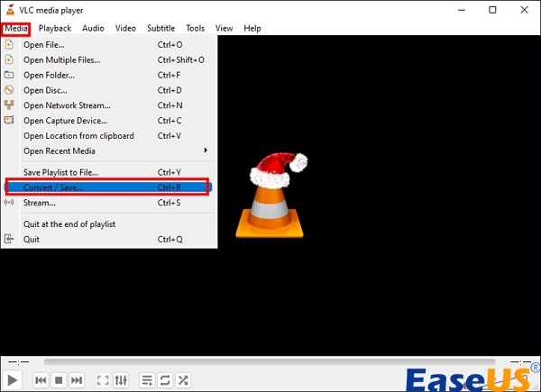The width and height of the screenshot is (541, 392).
Task: Start playback with the Play button
Action: (x=12, y=380)
